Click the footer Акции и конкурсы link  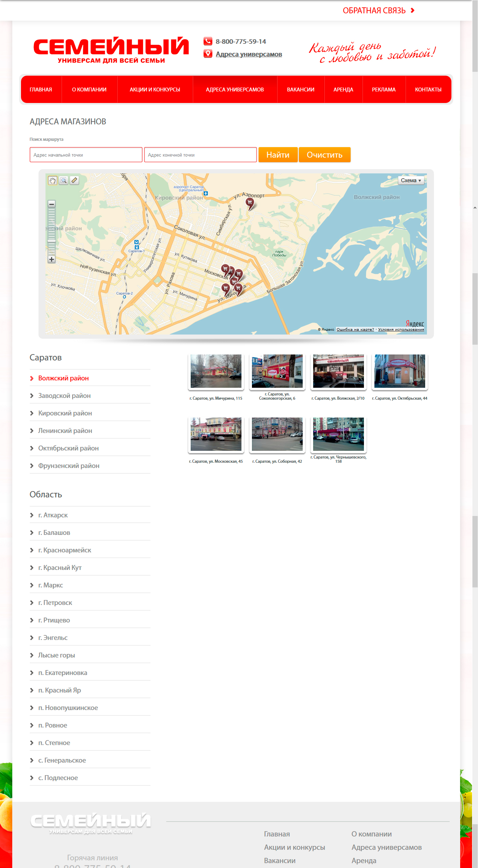[295, 847]
